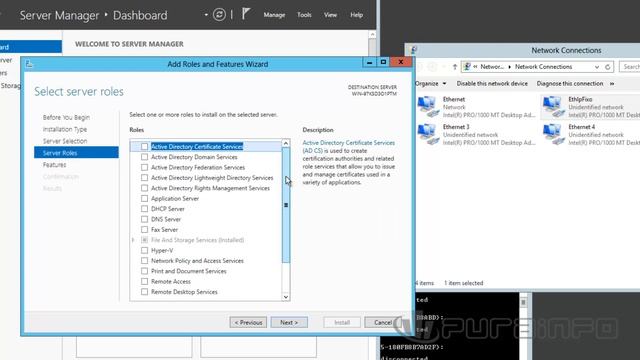The height and width of the screenshot is (360, 640).
Task: Click the Server Manager refresh icon
Action: point(219,15)
